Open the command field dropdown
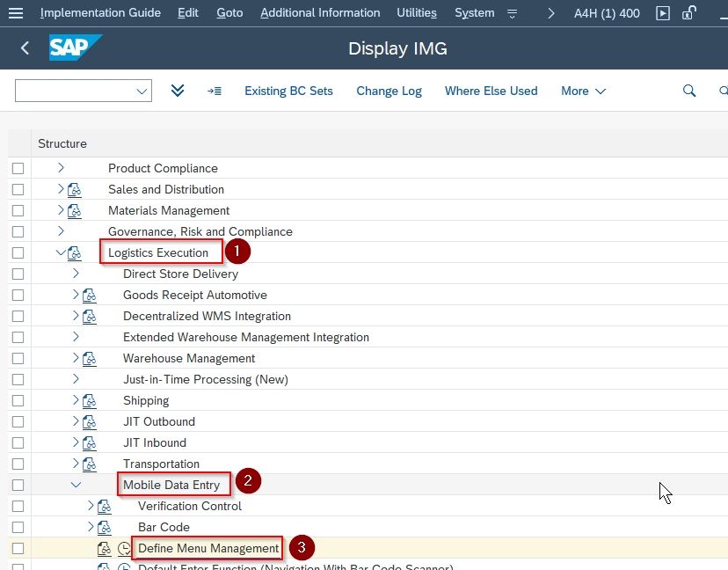 (x=142, y=91)
